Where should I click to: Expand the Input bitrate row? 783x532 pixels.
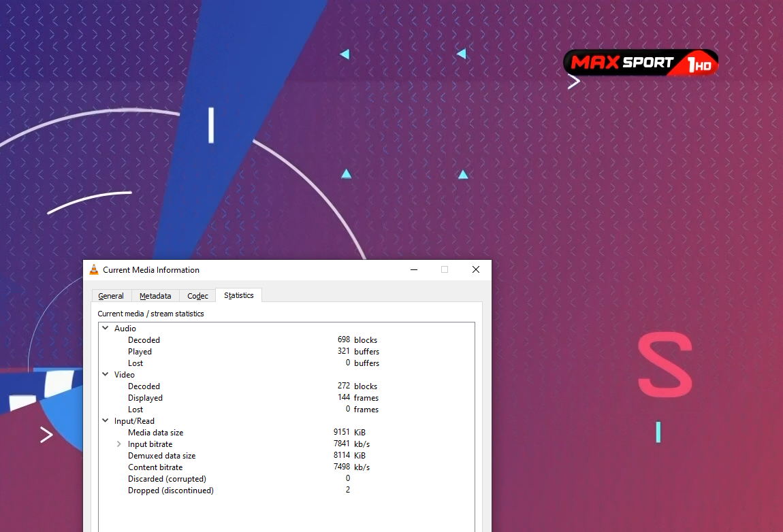click(119, 444)
